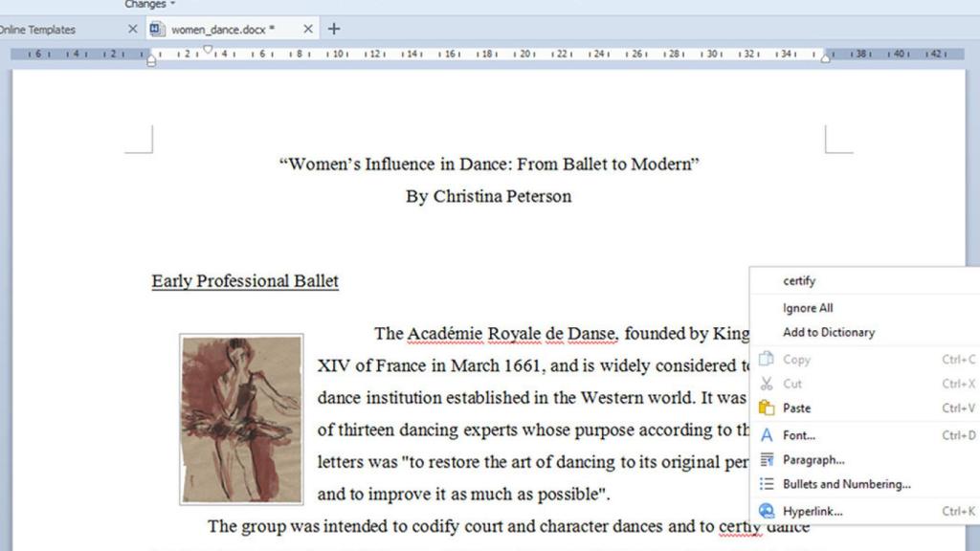The height and width of the screenshot is (551, 980).
Task: Open Font dialog from context menu
Action: point(798,435)
